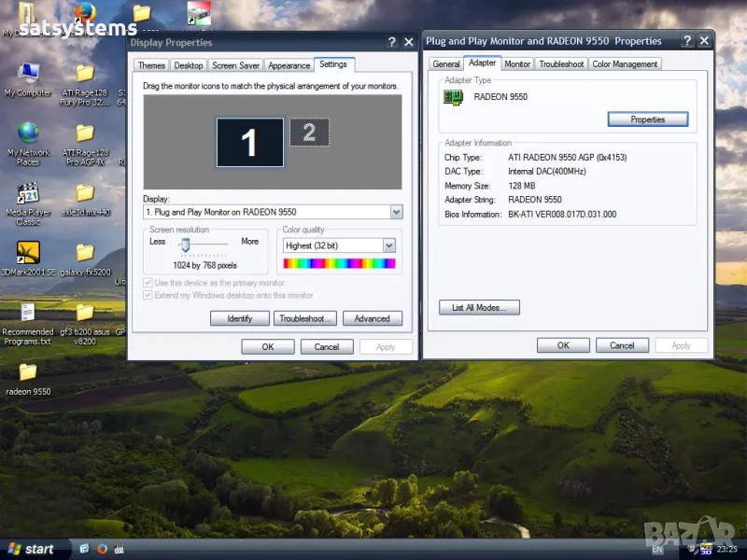This screenshot has width=747, height=560.
Task: Open My Computer desktop icon
Action: pyautogui.click(x=28, y=75)
